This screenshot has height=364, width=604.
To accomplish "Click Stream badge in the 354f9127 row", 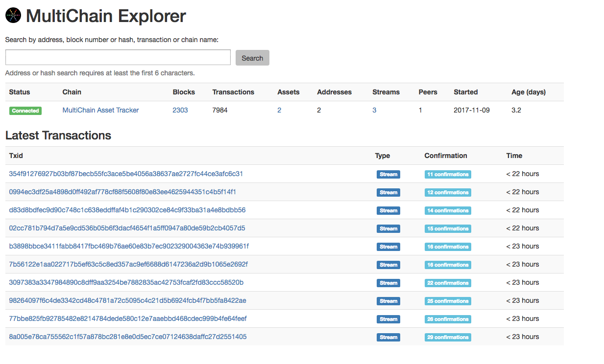I will 388,174.
